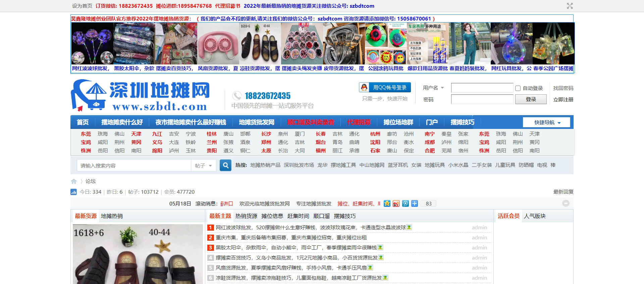The height and width of the screenshot is (284, 644).
Task: Click the 最新回复 link
Action: click(563, 192)
